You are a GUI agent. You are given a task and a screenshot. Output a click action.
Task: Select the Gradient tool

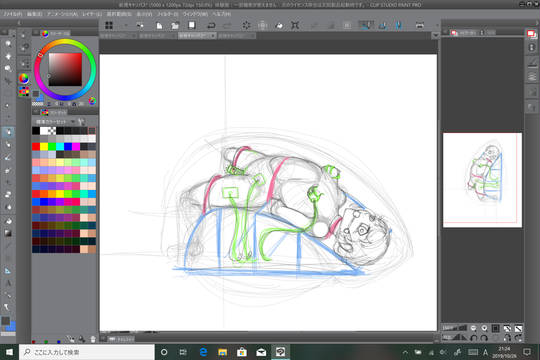[8, 234]
